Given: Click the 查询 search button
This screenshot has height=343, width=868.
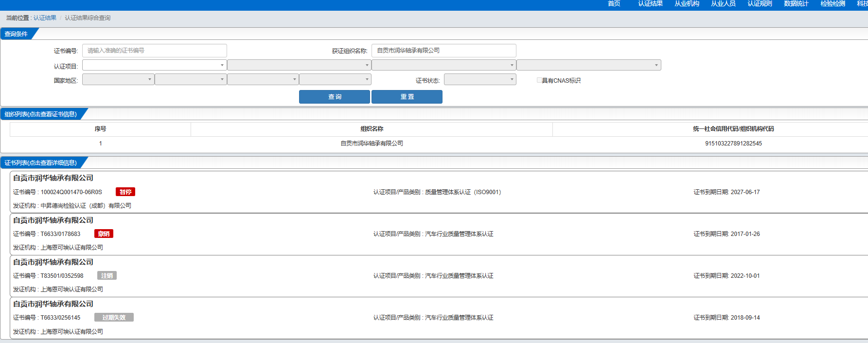Looking at the screenshot, I should 334,97.
